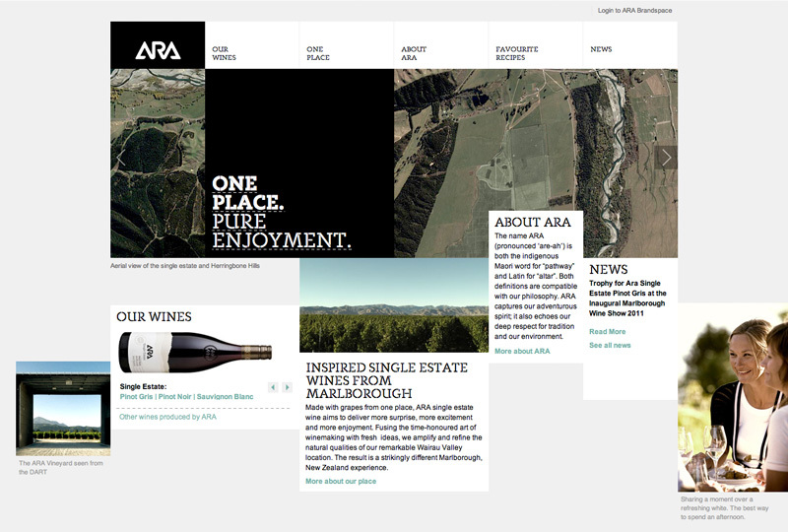Follow the More about ARA link
Image resolution: width=788 pixels, height=532 pixels.
[x=522, y=351]
